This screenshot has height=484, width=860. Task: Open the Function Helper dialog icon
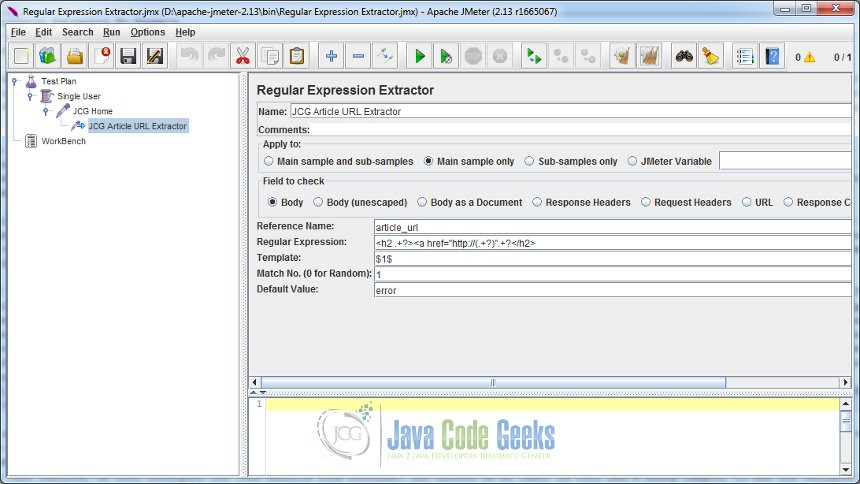click(x=745, y=56)
